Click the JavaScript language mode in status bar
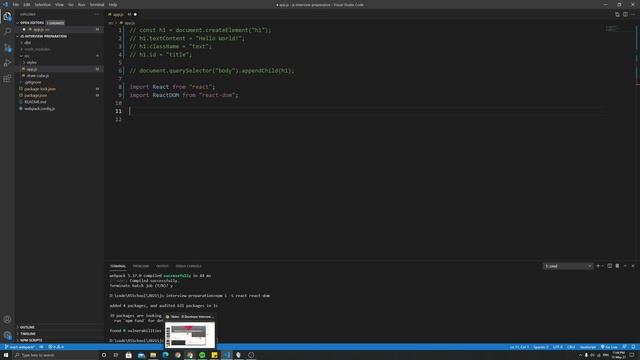 click(588, 347)
